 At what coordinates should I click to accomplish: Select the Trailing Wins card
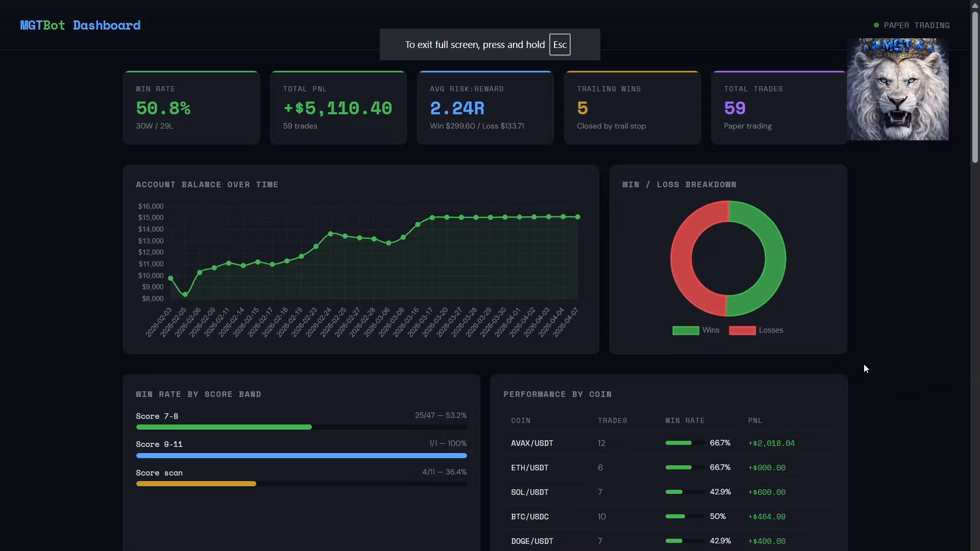(x=632, y=108)
